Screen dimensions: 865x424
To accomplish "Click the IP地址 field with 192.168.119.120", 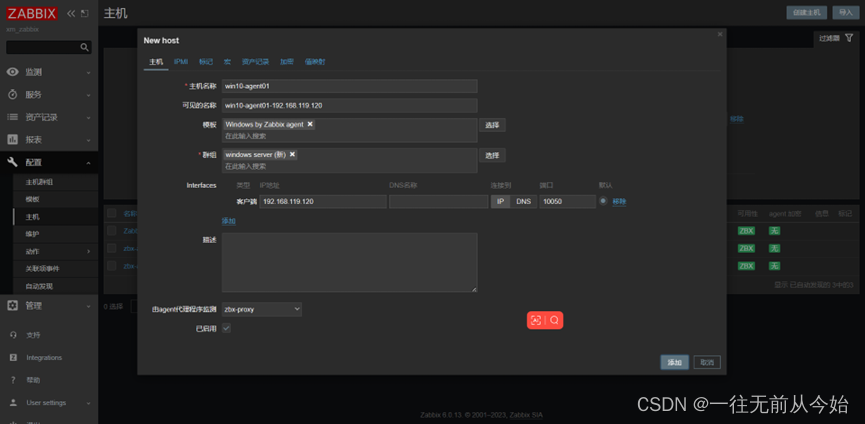I will point(323,201).
